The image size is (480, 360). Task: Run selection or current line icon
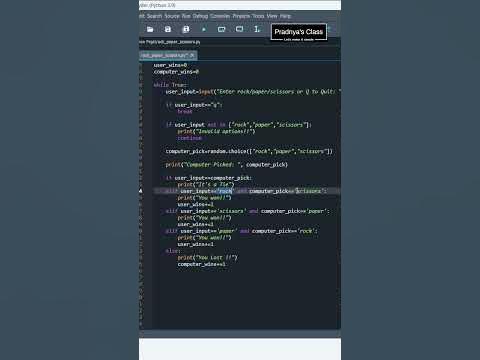point(257,29)
